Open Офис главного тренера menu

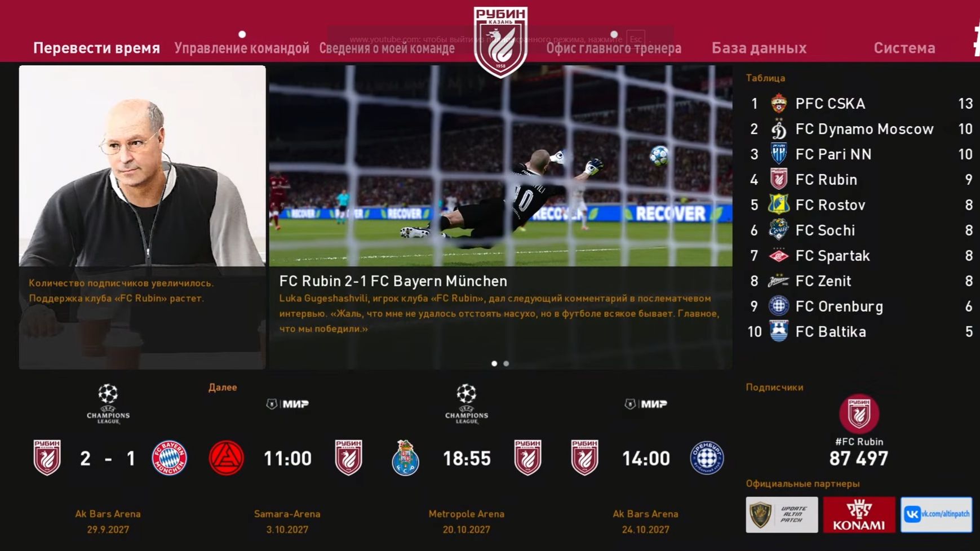point(614,48)
